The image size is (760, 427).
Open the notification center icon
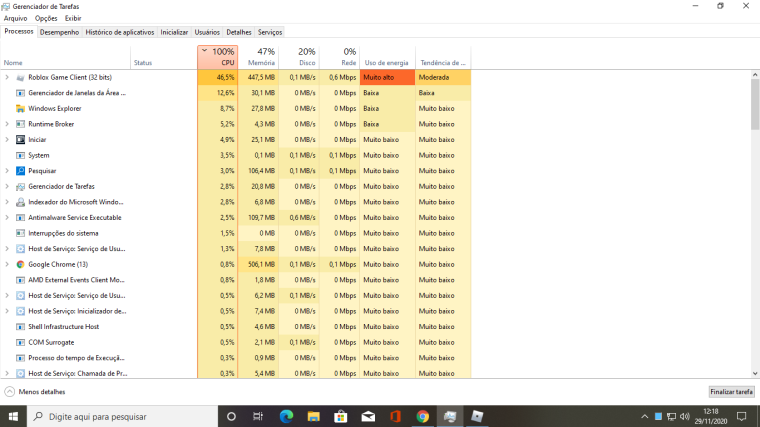point(742,416)
